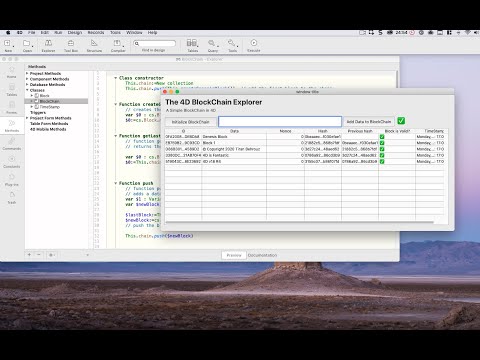Click the Tables toolbar icon

[192, 43]
